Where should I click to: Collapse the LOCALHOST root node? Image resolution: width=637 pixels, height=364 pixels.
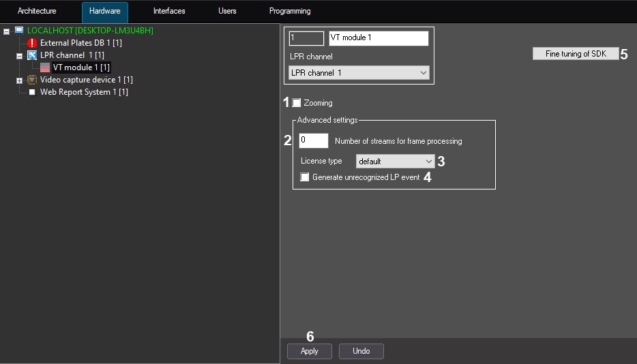coord(7,31)
